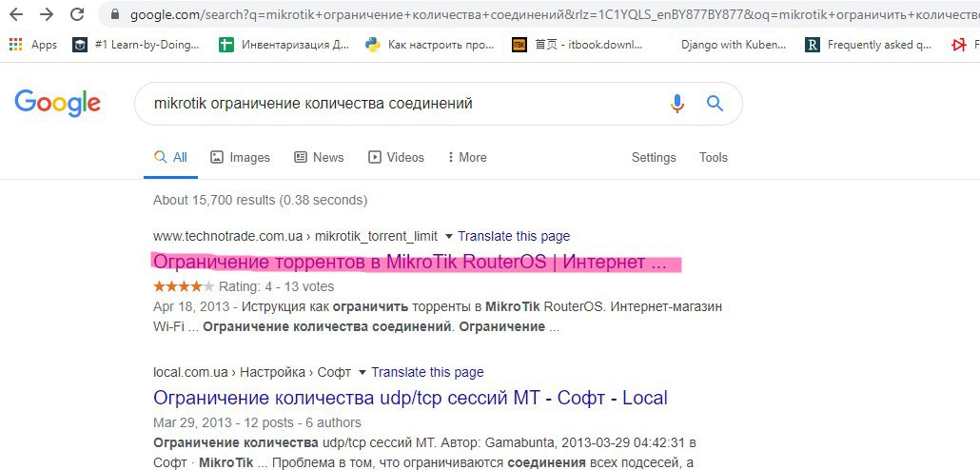The width and height of the screenshot is (980, 470).
Task: Switch to the Videos tab
Action: 396,158
